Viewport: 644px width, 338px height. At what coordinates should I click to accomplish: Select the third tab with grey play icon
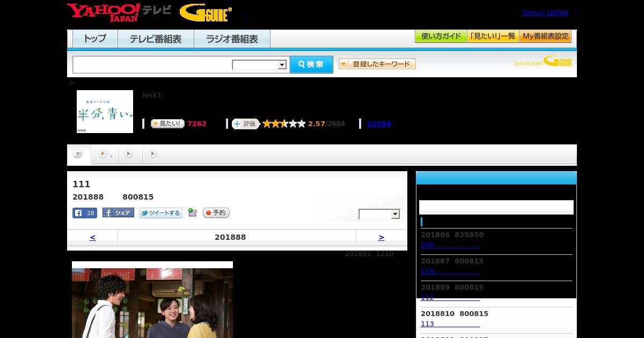pyautogui.click(x=129, y=154)
